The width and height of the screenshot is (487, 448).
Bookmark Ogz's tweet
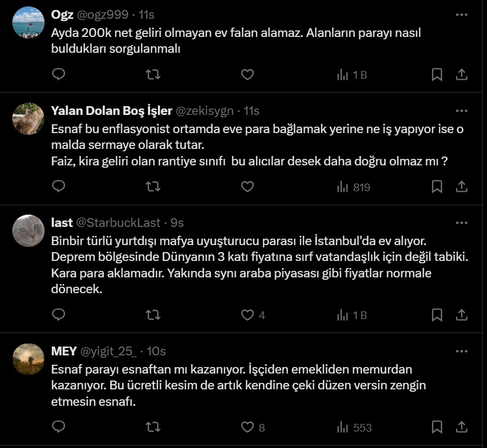(437, 74)
